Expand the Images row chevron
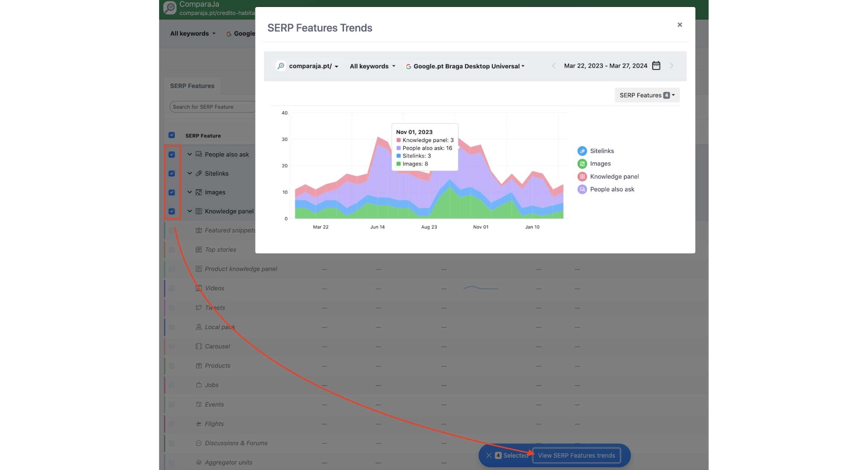 click(190, 192)
